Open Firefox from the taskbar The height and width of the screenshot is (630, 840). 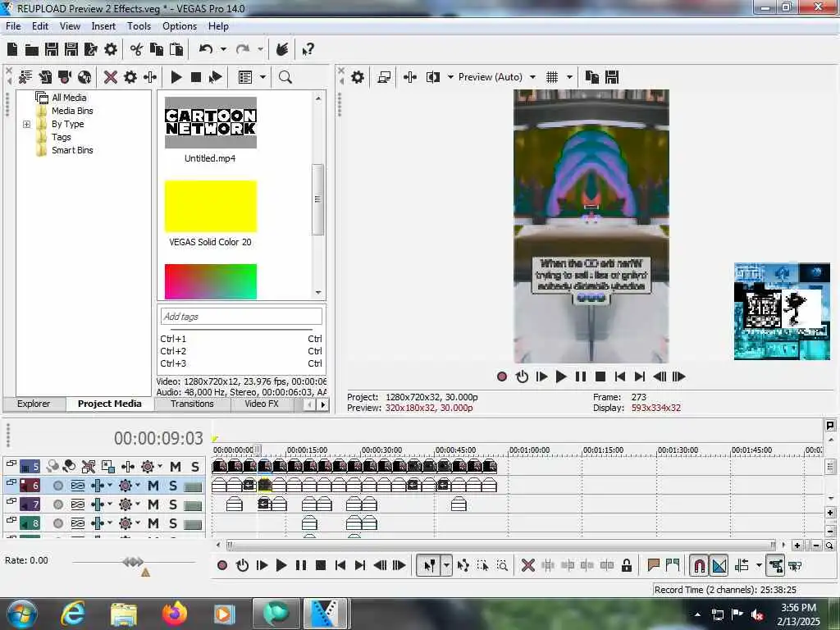tap(174, 614)
